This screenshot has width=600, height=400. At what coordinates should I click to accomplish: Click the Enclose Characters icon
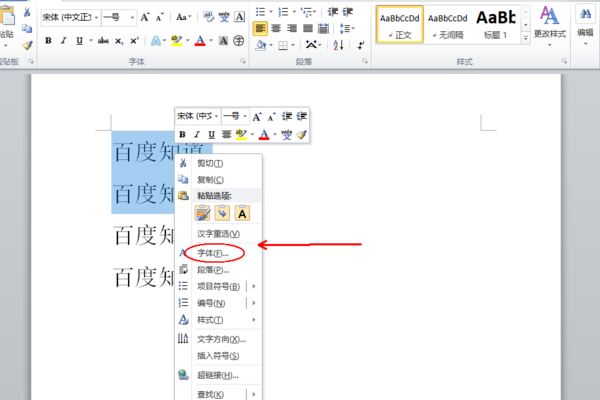pyautogui.click(x=239, y=41)
